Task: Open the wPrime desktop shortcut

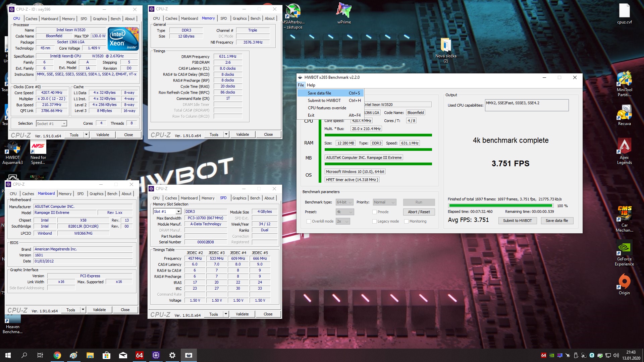Action: (x=344, y=13)
